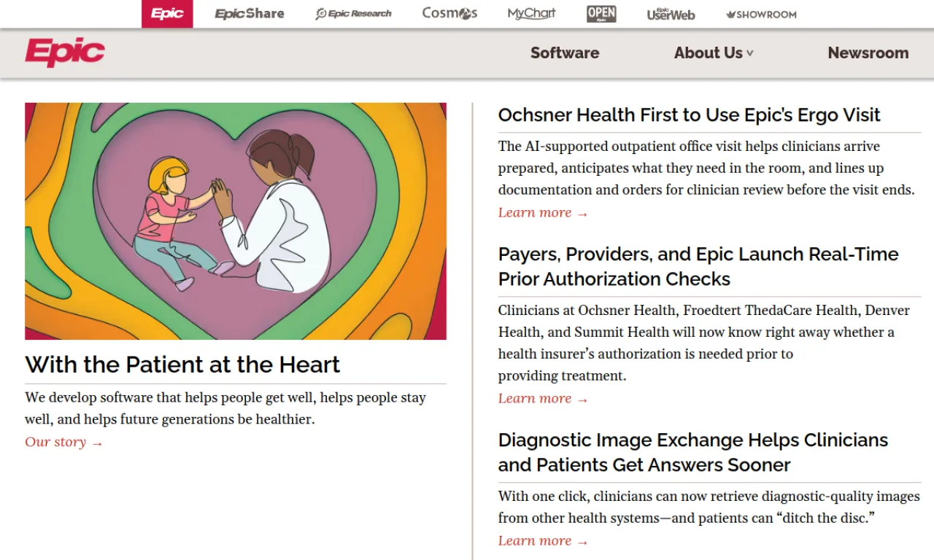The height and width of the screenshot is (560, 934).
Task: Click Learn more under Prior Authorization article
Action: [543, 398]
